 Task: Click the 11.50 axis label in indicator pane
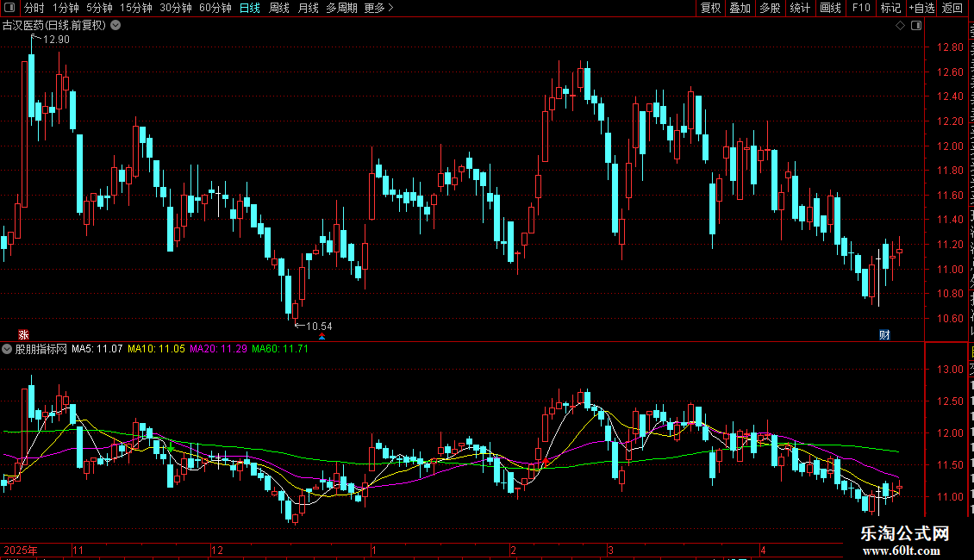950,465
